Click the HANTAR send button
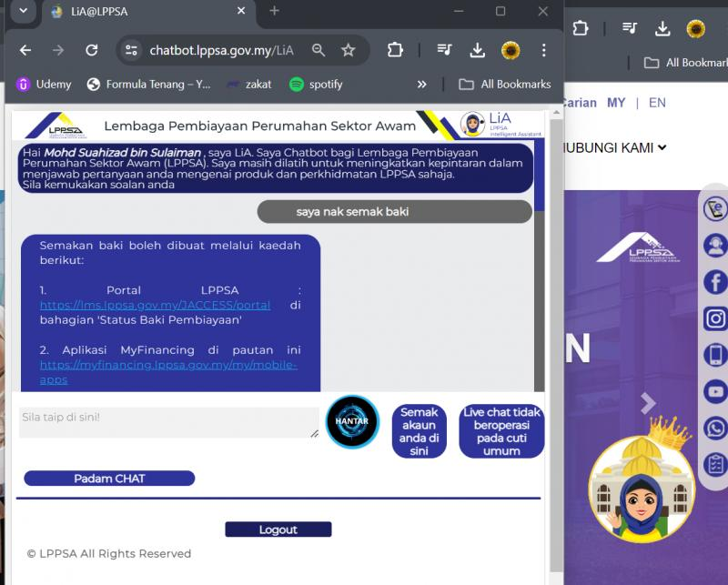Image resolution: width=728 pixels, height=585 pixels. click(352, 422)
